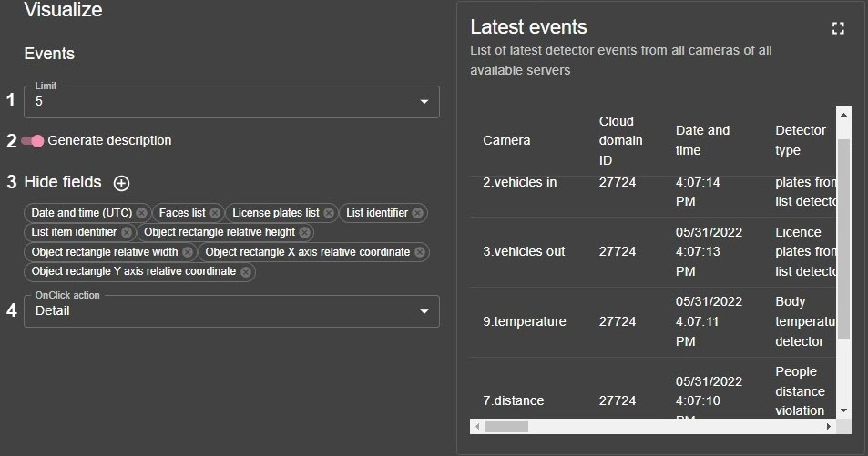Select the 9.temperature event row

pyautogui.click(x=524, y=321)
